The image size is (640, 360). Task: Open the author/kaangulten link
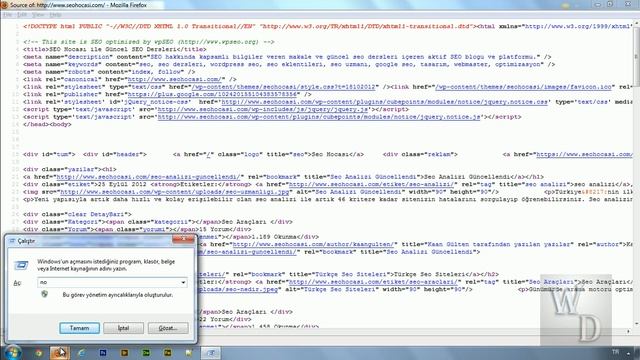click(x=313, y=244)
